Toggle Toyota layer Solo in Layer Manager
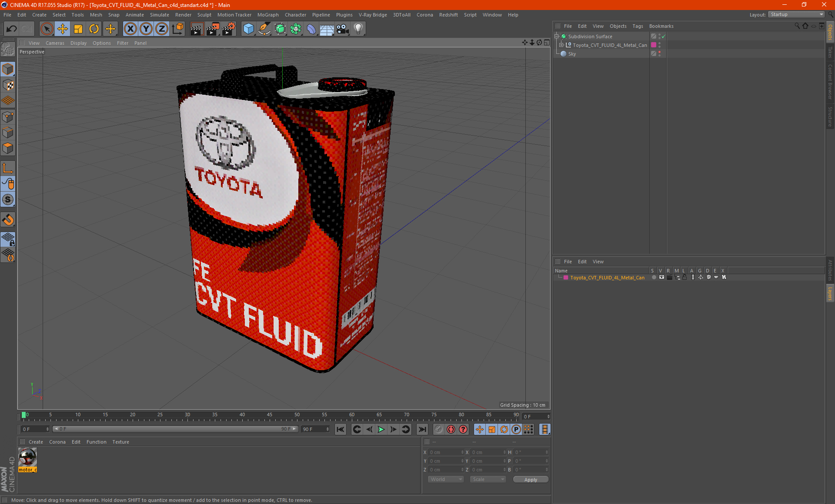This screenshot has height=504, width=835. point(654,277)
